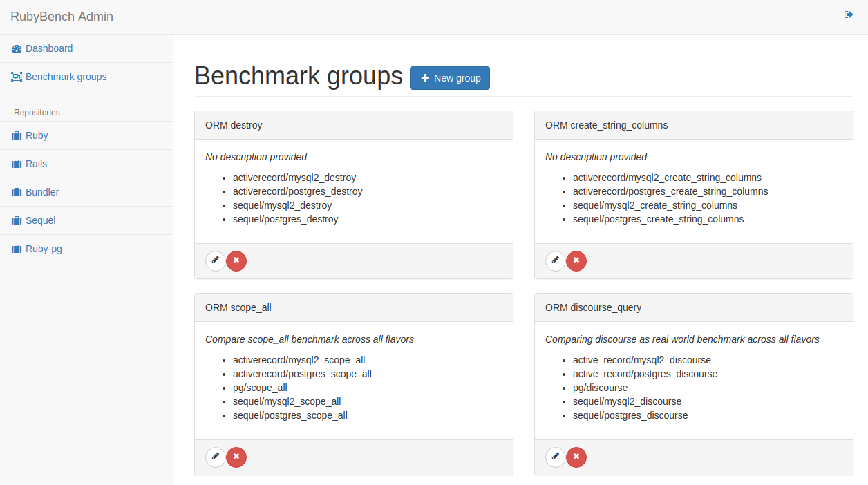Click the RubyBench Admin brand title
Viewport: 868px width, 485px height.
62,17
